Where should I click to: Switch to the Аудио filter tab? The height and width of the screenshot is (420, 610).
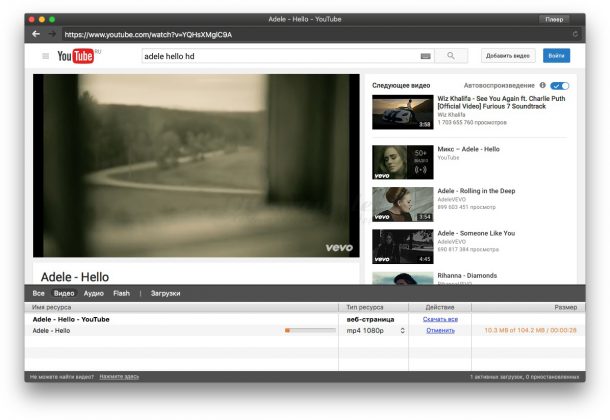(93, 293)
